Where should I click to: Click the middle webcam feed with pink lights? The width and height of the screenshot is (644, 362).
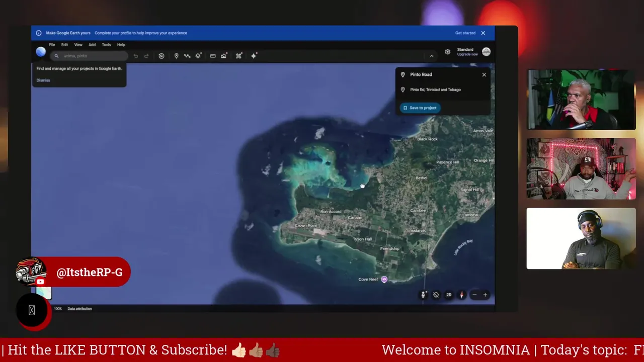tap(581, 169)
